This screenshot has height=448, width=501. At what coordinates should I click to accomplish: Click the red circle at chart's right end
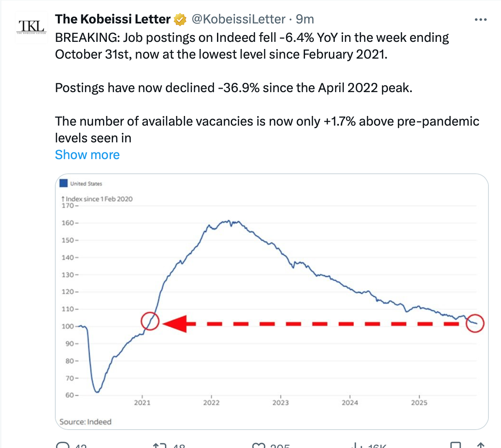click(475, 323)
